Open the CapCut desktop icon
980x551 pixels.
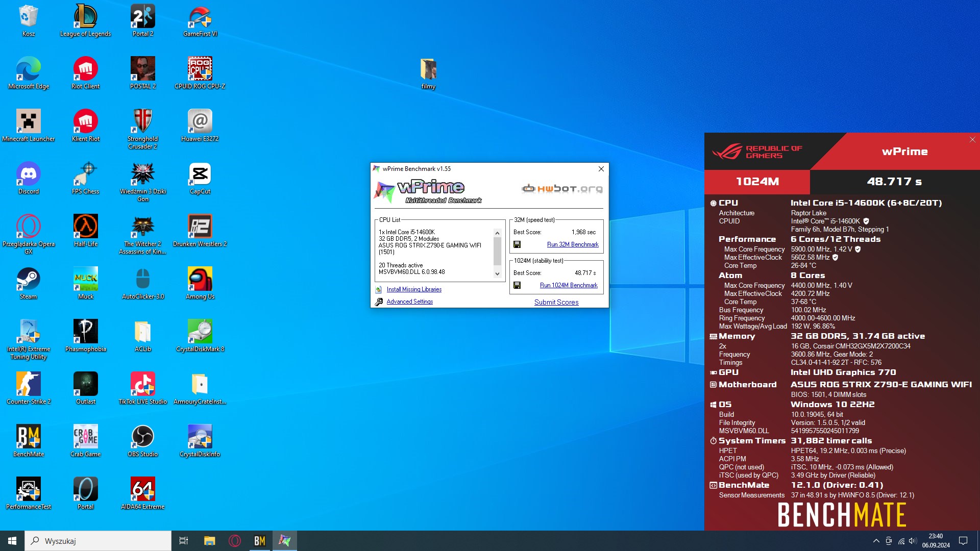click(x=200, y=178)
